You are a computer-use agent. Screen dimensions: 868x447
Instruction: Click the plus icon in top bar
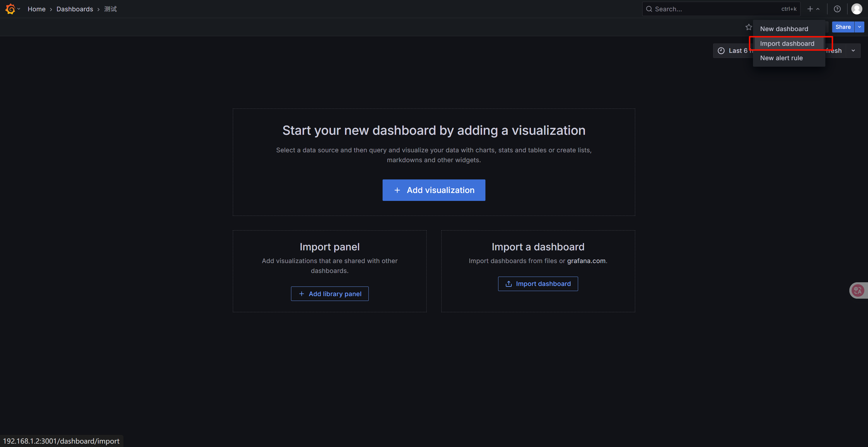click(810, 9)
